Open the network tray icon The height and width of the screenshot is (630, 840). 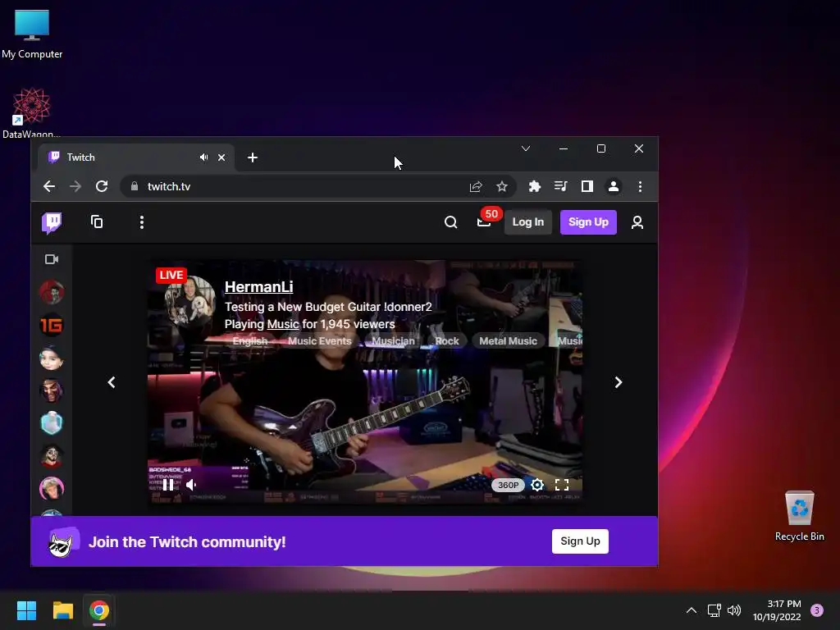[714, 610]
